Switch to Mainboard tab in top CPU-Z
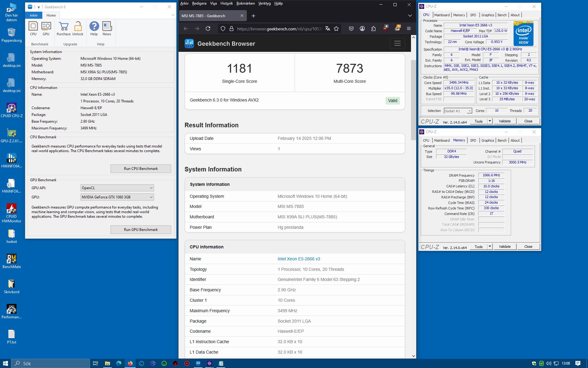 [442, 15]
